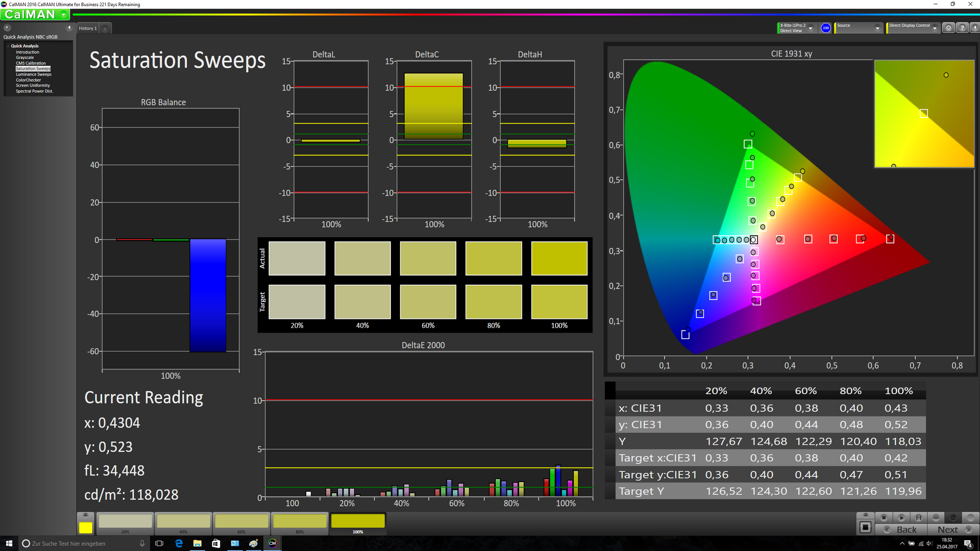
Task: Toggle the auto-refresh loop button
Action: click(x=953, y=517)
